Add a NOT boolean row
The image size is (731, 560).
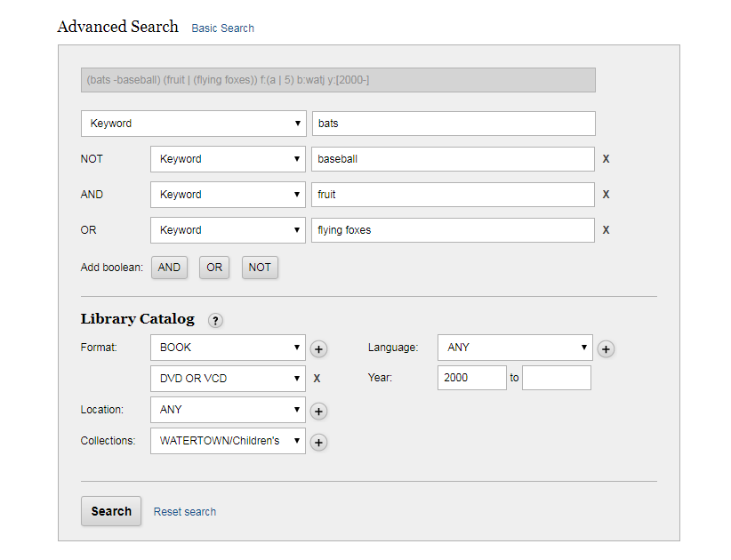click(x=260, y=268)
